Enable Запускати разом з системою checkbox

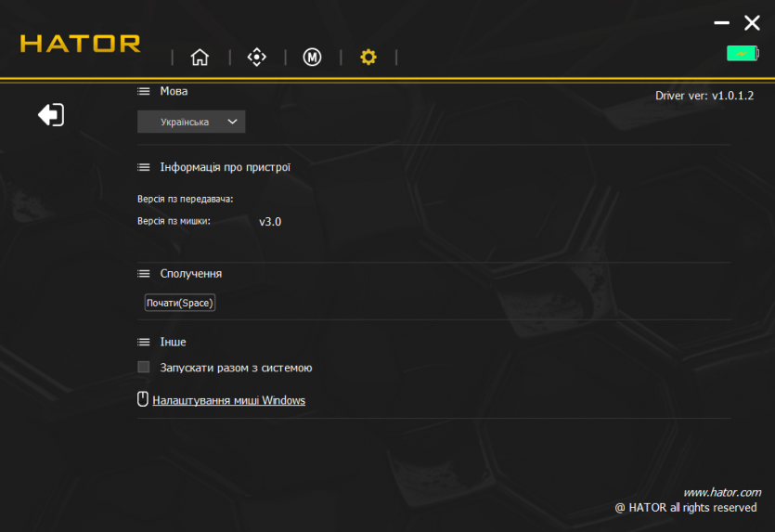click(144, 368)
